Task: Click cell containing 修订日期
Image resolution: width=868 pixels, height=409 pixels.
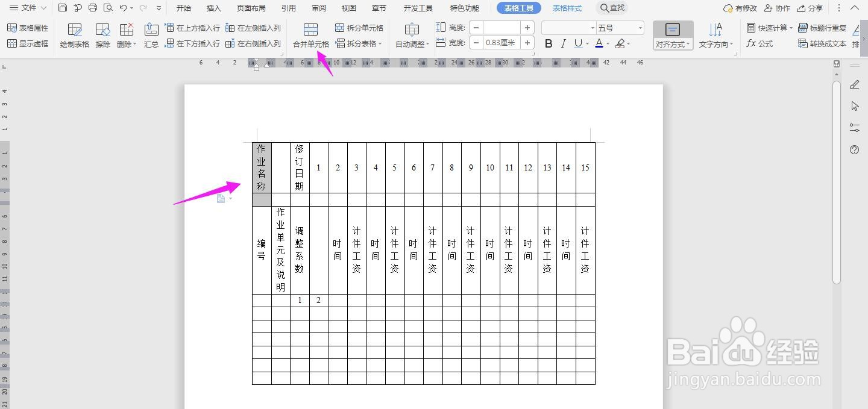Action: [300, 167]
